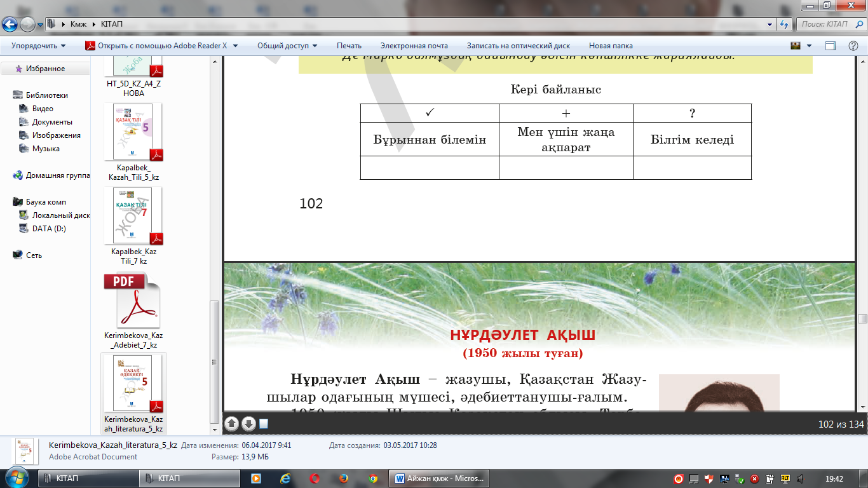The height and width of the screenshot is (488, 868).
Task: Select the КІТАП breadcrumb in the address bar
Action: tap(111, 24)
